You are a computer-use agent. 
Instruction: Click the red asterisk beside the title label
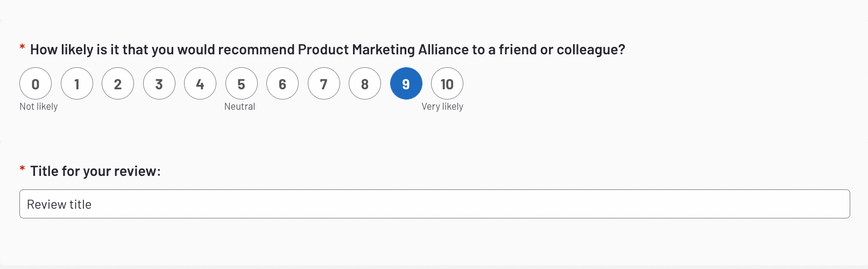pyautogui.click(x=22, y=169)
